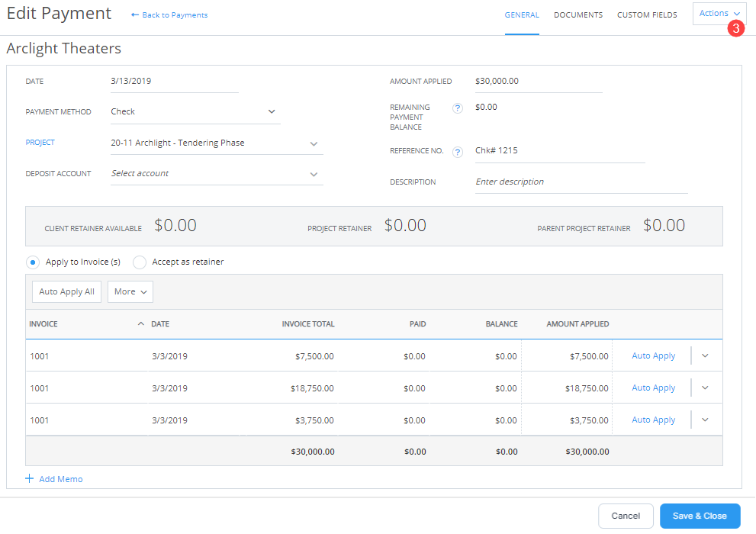The image size is (756, 534).
Task: Click the Balance column header
Action: click(x=501, y=324)
